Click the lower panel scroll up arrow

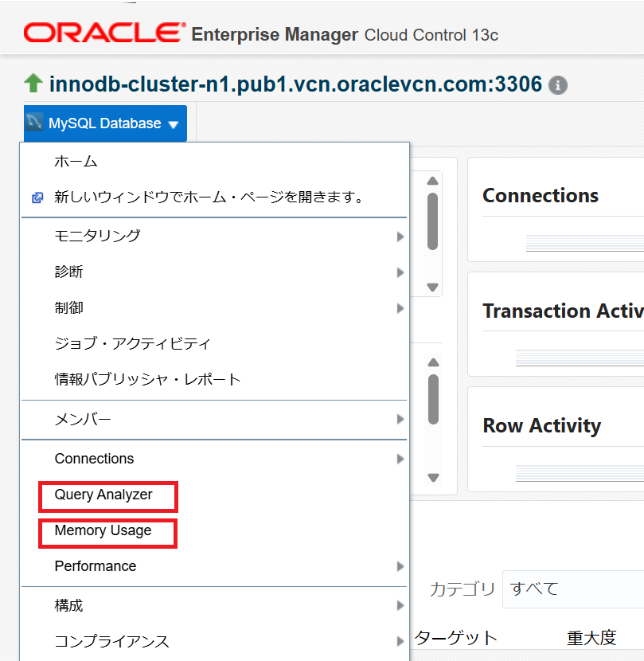(433, 362)
